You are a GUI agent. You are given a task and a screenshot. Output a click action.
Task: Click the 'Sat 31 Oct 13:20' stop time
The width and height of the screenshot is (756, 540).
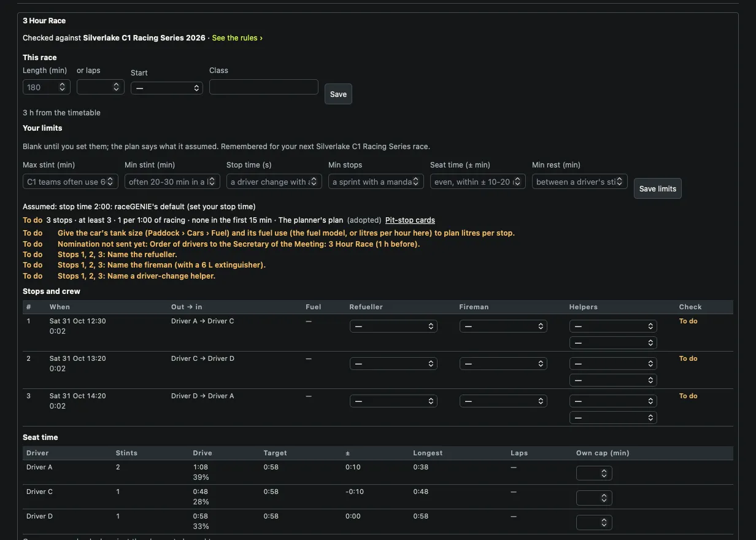click(x=78, y=358)
